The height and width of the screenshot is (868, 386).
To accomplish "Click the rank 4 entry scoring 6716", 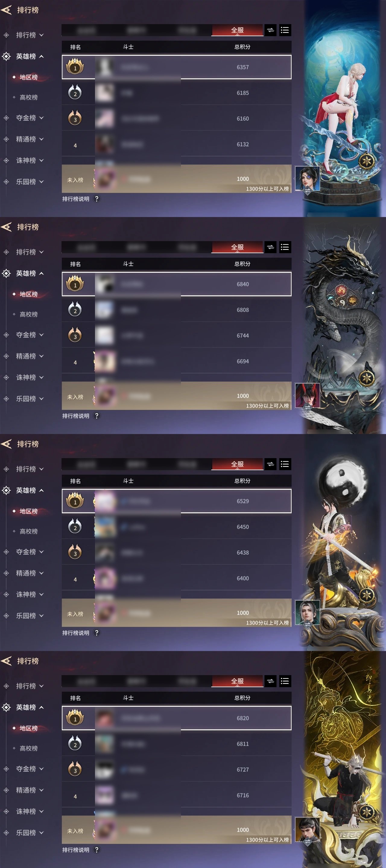I will coord(177,795).
